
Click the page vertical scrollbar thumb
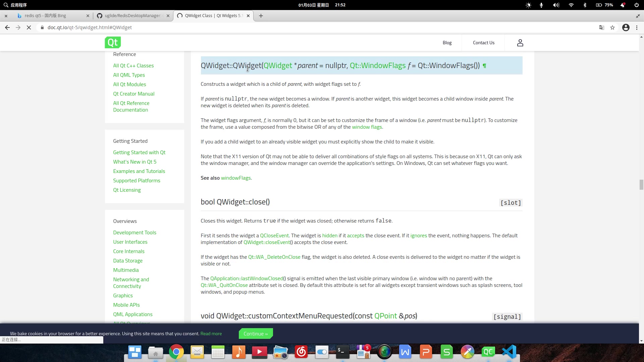click(x=641, y=185)
